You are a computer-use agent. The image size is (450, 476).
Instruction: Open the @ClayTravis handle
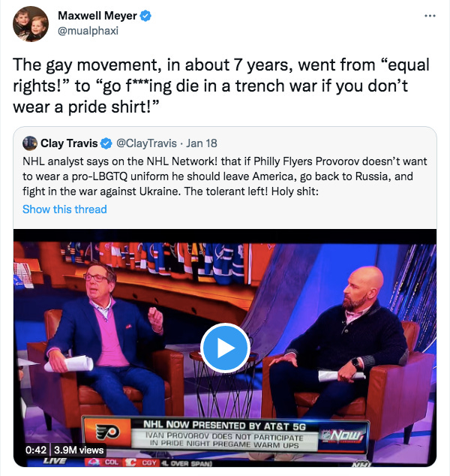[x=146, y=143]
